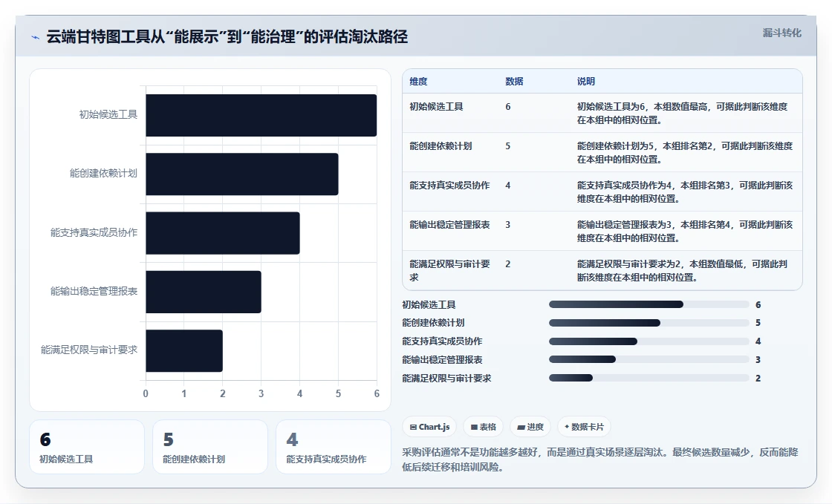Click the chart axis label 能创建依赖计划

103,173
